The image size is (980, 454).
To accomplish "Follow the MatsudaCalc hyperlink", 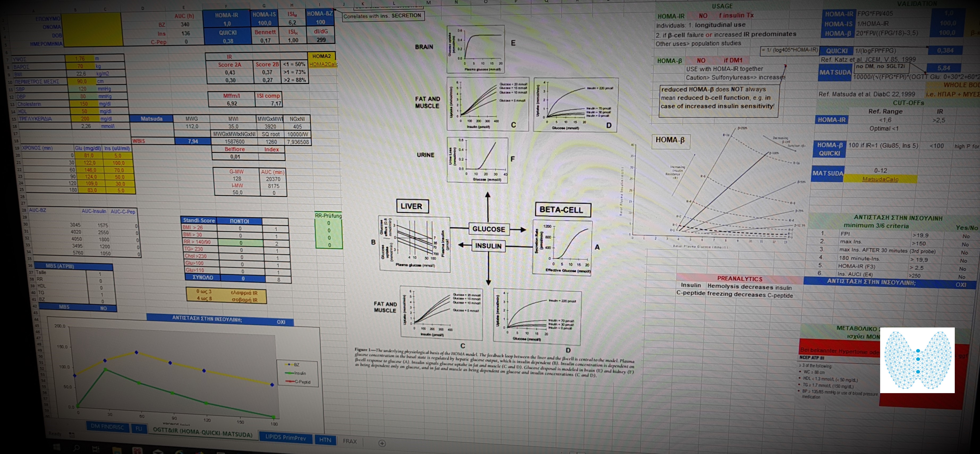I will click(880, 179).
